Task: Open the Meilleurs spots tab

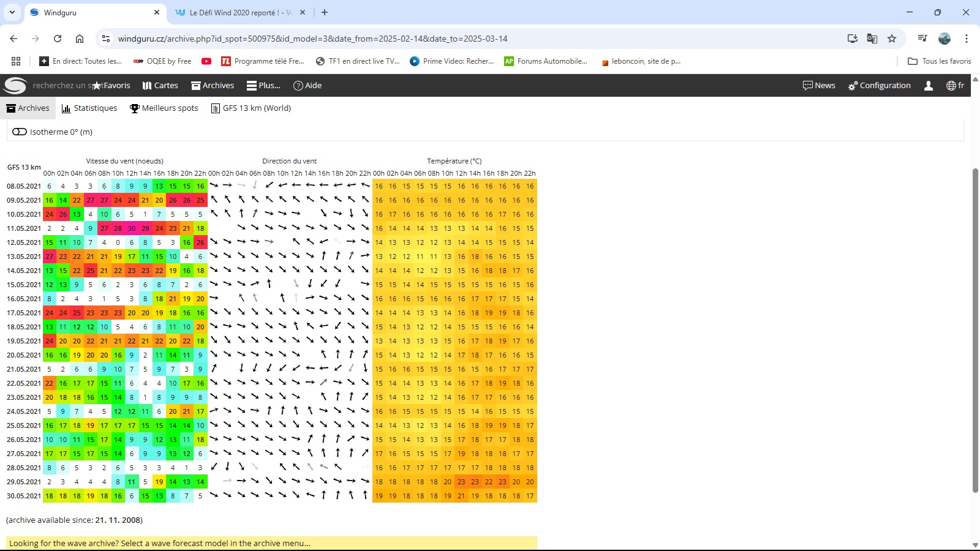Action: [164, 108]
